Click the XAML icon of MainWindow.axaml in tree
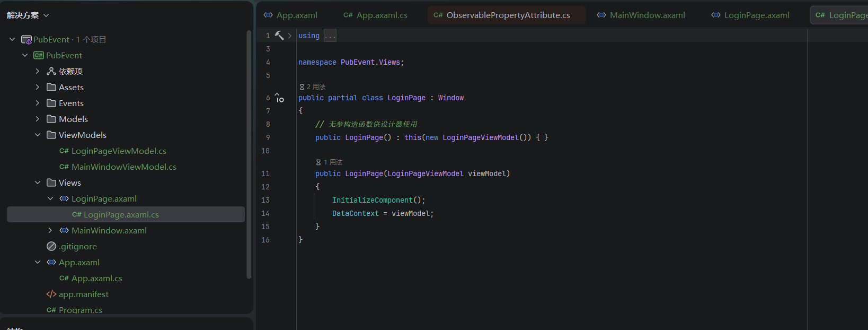 click(64, 230)
